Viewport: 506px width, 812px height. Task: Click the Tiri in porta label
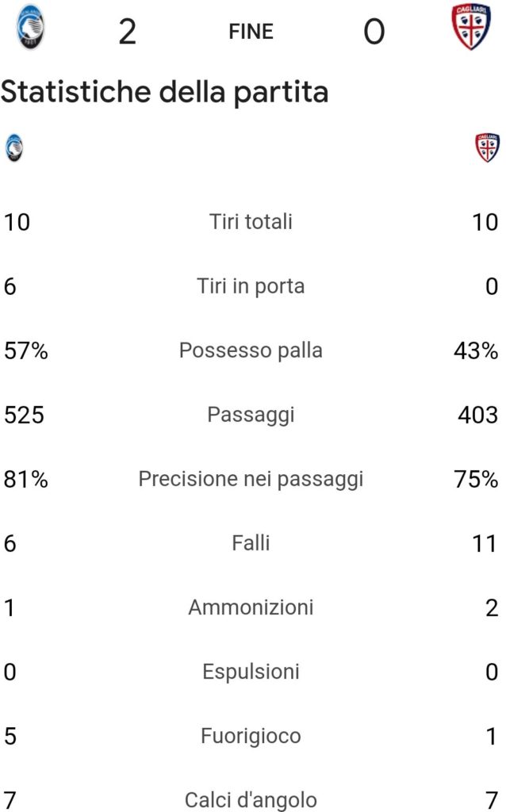pos(251,286)
